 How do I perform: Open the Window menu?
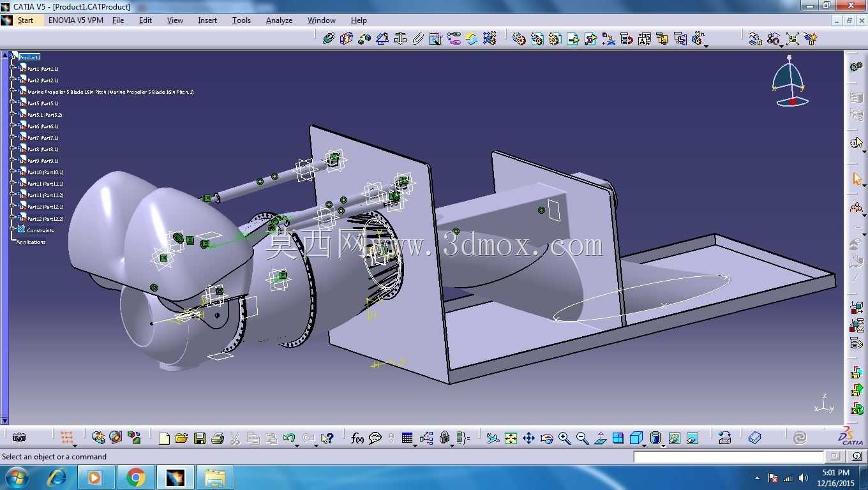(322, 20)
